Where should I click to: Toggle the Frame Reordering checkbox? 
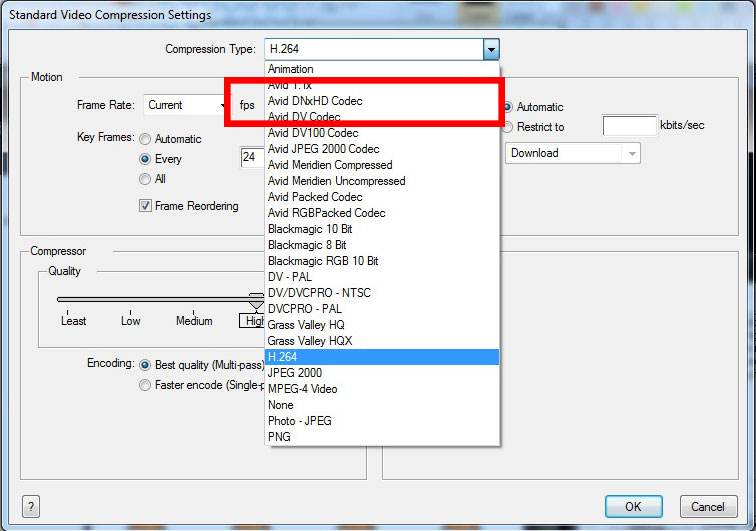[145, 206]
